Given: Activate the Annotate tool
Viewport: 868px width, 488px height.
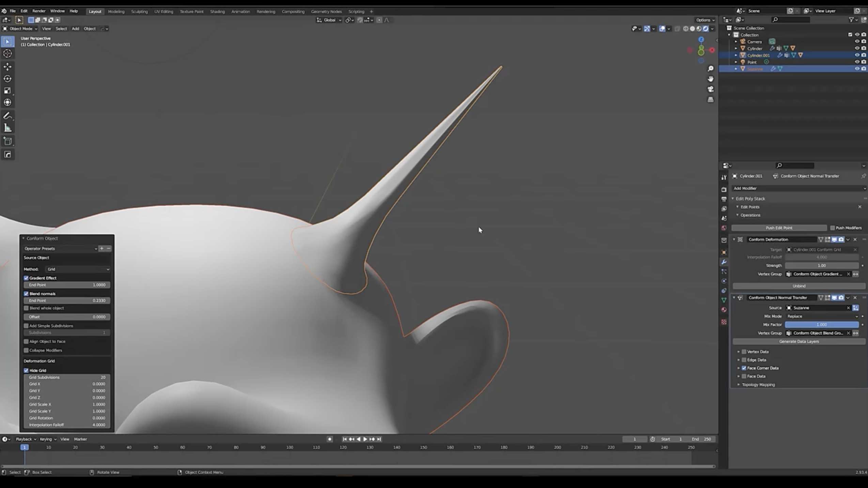Looking at the screenshot, I should [7, 116].
